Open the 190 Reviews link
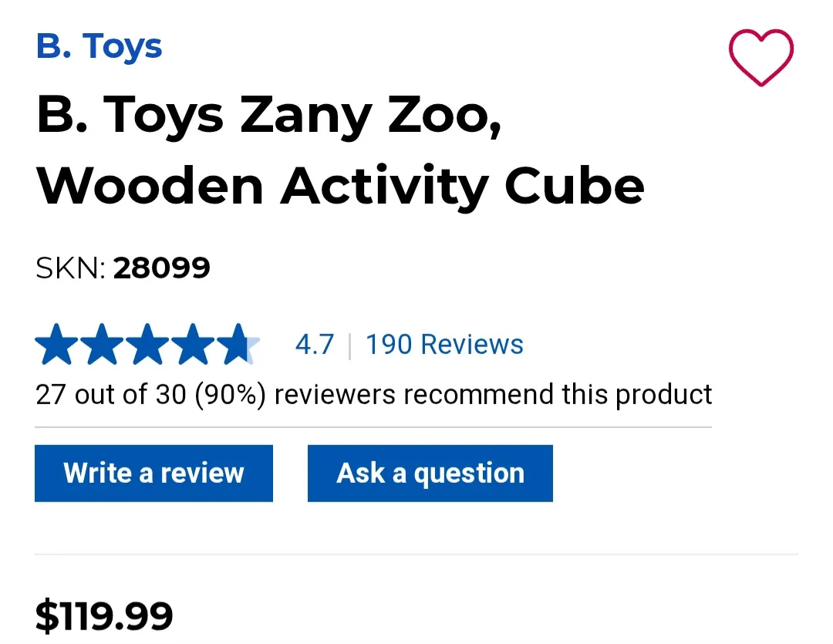This screenshot has width=833, height=644. tap(444, 344)
